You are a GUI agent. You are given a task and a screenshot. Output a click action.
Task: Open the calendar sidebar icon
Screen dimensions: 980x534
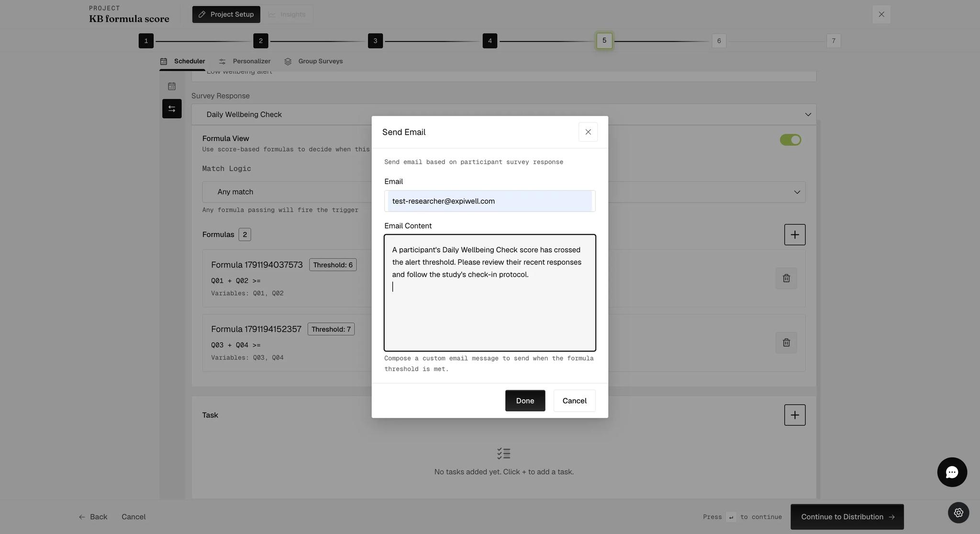[172, 86]
